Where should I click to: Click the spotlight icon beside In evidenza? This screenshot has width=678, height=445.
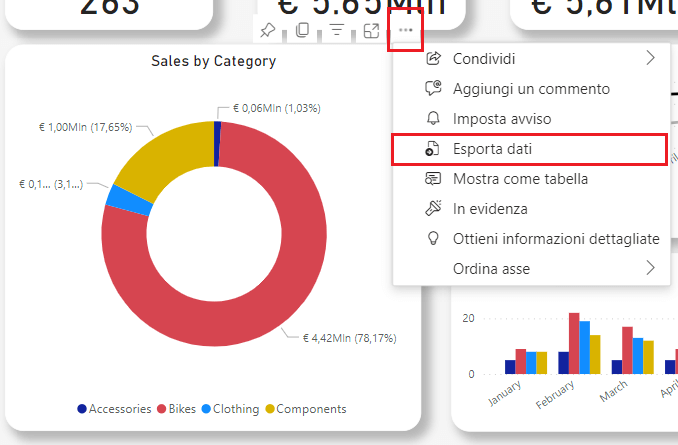pos(433,208)
